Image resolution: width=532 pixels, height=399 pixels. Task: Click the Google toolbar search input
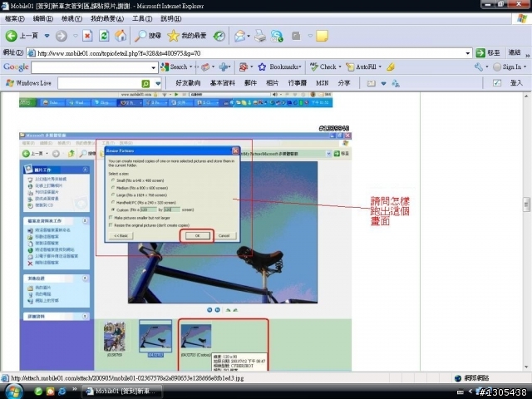pyautogui.click(x=94, y=67)
